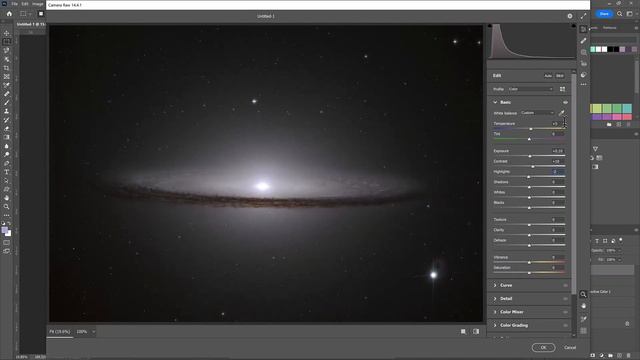
Task: Collapse the Basic panel
Action: [x=495, y=102]
